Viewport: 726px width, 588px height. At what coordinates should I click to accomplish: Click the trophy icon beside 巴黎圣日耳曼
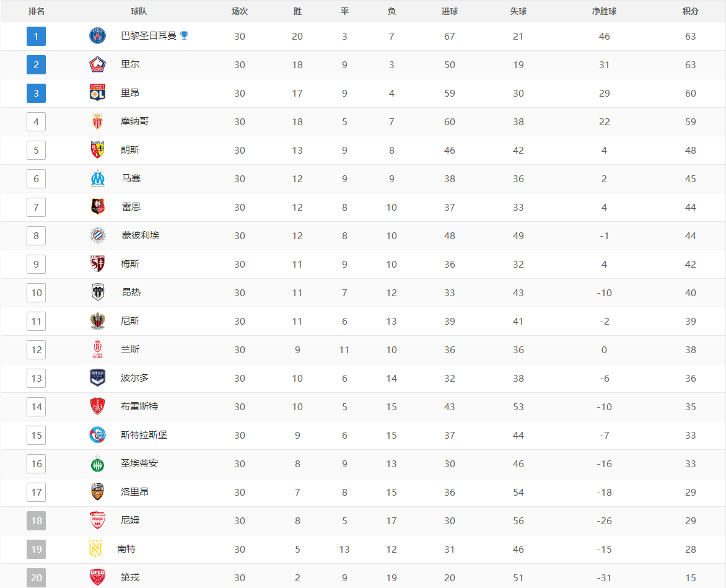click(x=184, y=35)
